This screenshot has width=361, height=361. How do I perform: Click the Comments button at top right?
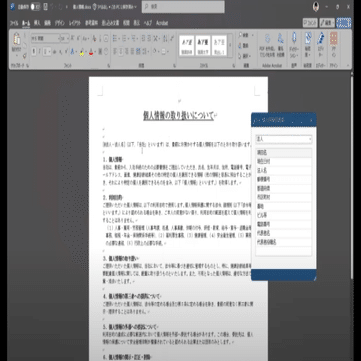click(310, 23)
